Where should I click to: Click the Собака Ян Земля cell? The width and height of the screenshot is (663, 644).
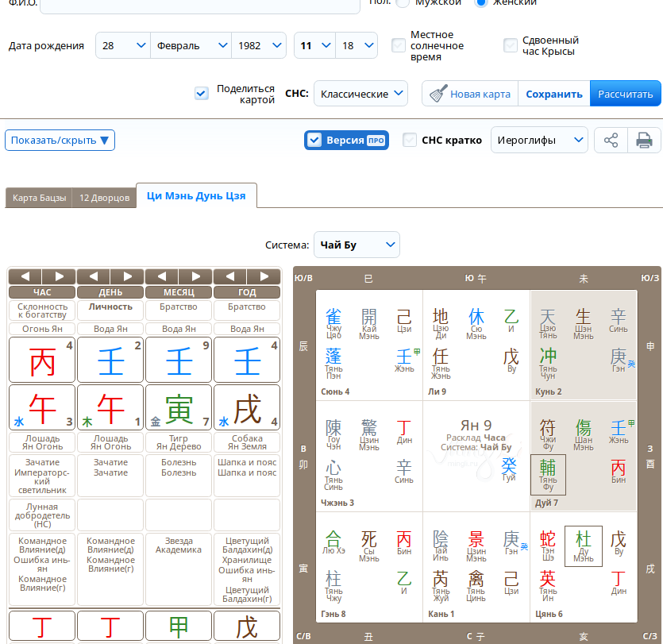pyautogui.click(x=247, y=442)
